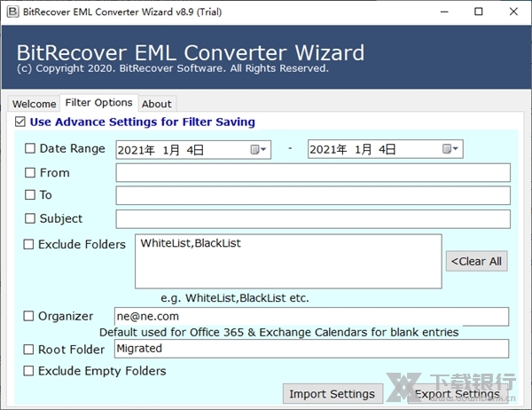The width and height of the screenshot is (532, 410).
Task: Enable the Date Range checkbox
Action: point(30,148)
